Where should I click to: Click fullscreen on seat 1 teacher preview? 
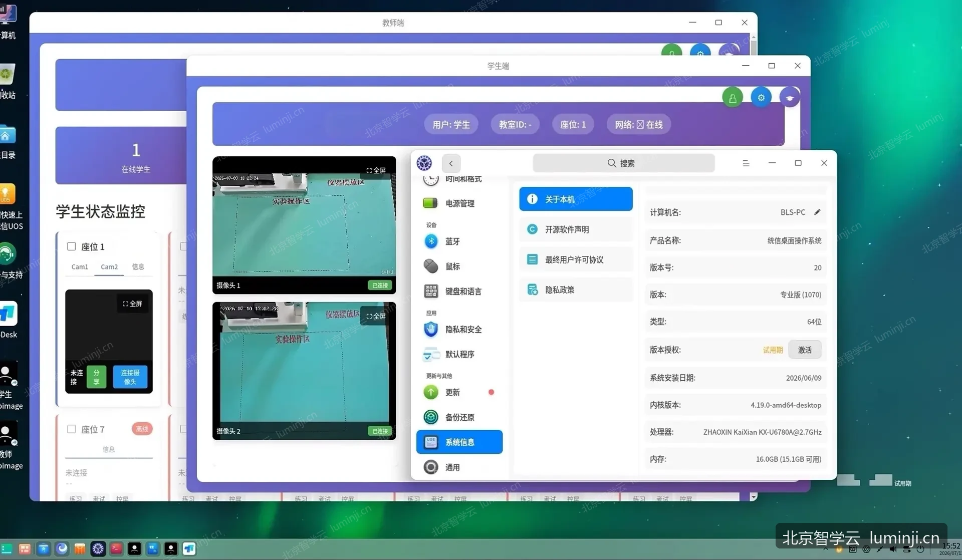132,304
